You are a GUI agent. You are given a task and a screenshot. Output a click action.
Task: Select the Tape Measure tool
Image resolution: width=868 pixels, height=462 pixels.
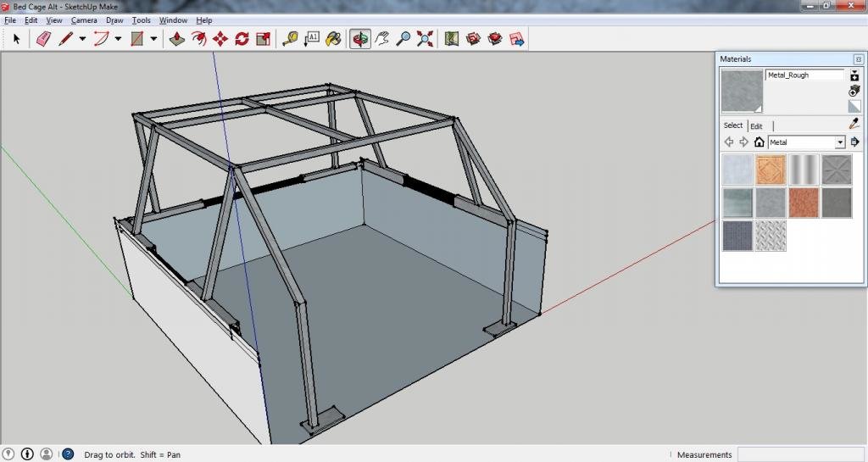coord(290,39)
